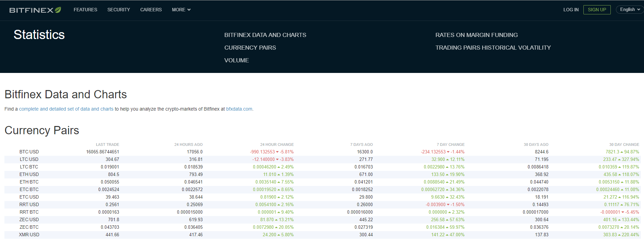Click BTC/USD last trade 16065.86744651
Image resolution: width=644 pixels, height=239 pixels.
tap(103, 152)
